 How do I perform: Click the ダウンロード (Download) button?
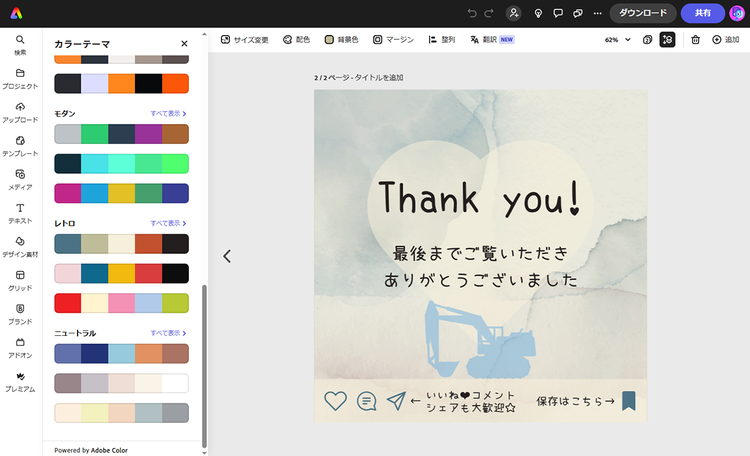click(641, 13)
